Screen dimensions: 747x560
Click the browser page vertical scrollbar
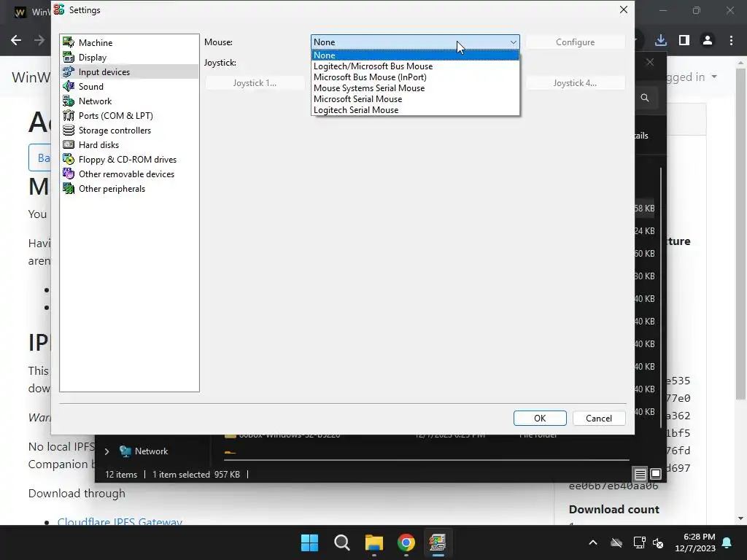point(740,233)
